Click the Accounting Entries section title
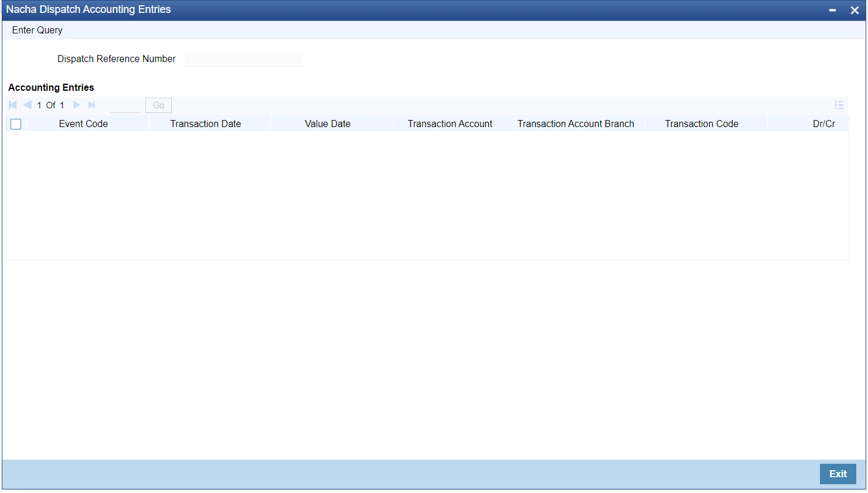This screenshot has width=868, height=493. click(x=51, y=88)
